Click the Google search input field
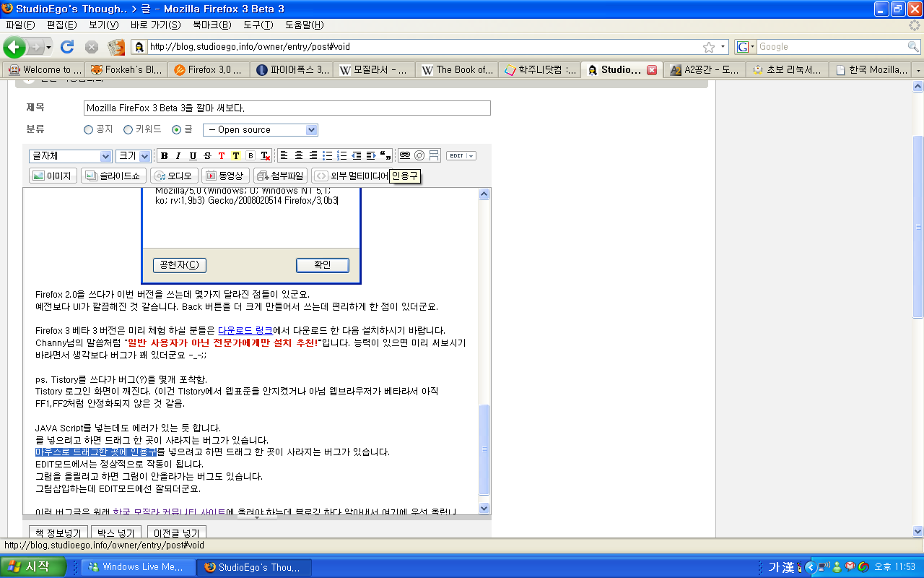The image size is (924, 578). (830, 47)
